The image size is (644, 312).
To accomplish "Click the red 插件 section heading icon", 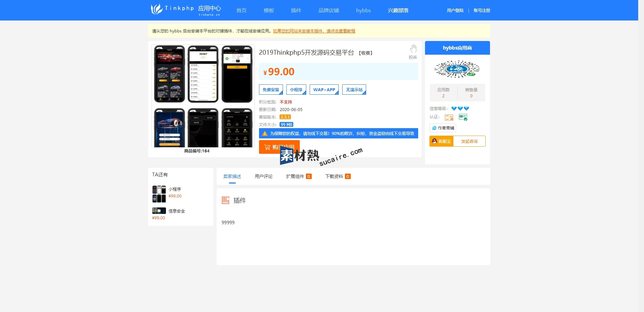I will (x=226, y=200).
